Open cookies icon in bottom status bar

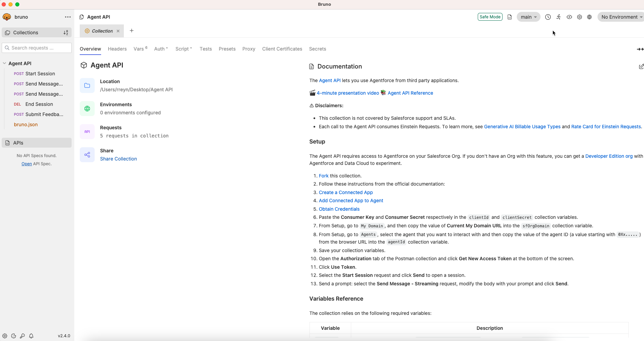(14, 336)
